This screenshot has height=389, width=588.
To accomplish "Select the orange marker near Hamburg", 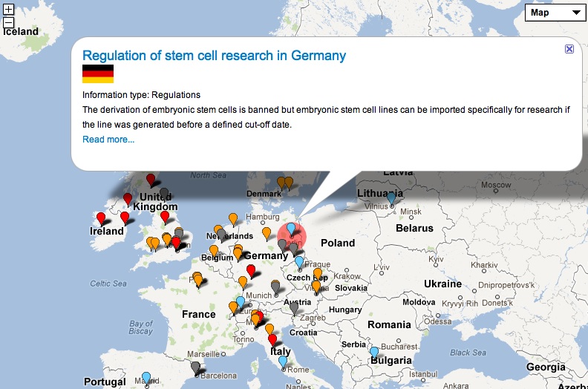I will tap(267, 233).
